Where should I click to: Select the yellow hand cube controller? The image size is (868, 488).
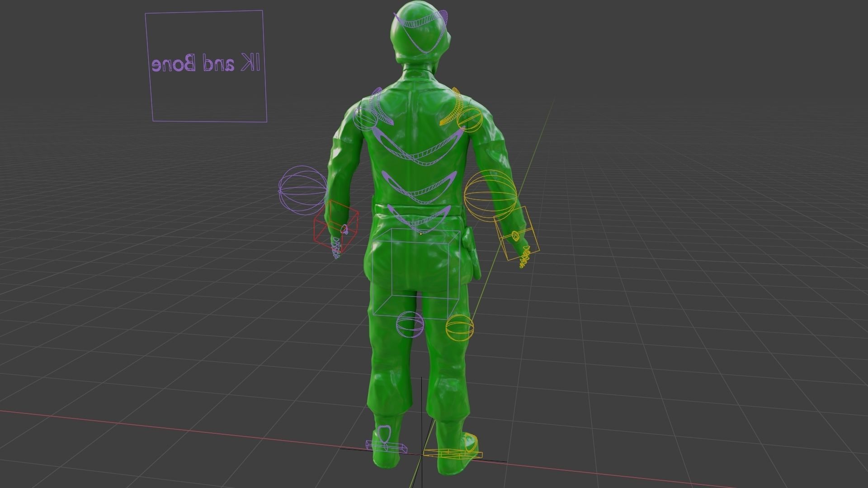point(516,233)
